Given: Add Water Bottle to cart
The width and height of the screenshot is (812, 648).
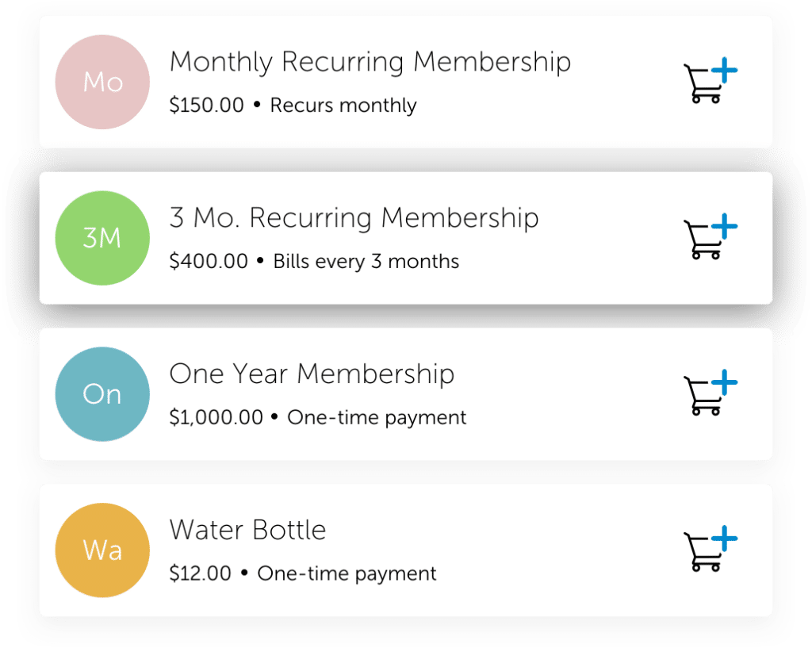Looking at the screenshot, I should (710, 550).
